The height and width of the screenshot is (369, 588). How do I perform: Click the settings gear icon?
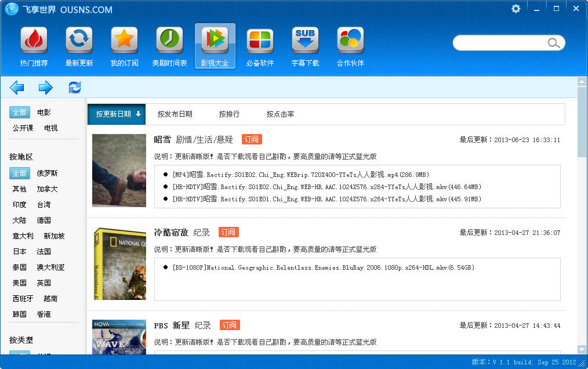click(x=516, y=9)
